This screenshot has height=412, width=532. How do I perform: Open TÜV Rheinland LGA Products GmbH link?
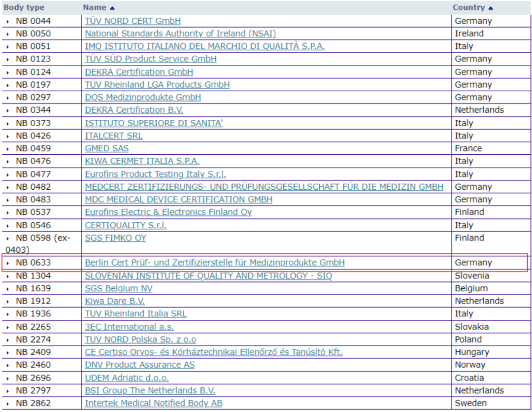[x=157, y=84]
